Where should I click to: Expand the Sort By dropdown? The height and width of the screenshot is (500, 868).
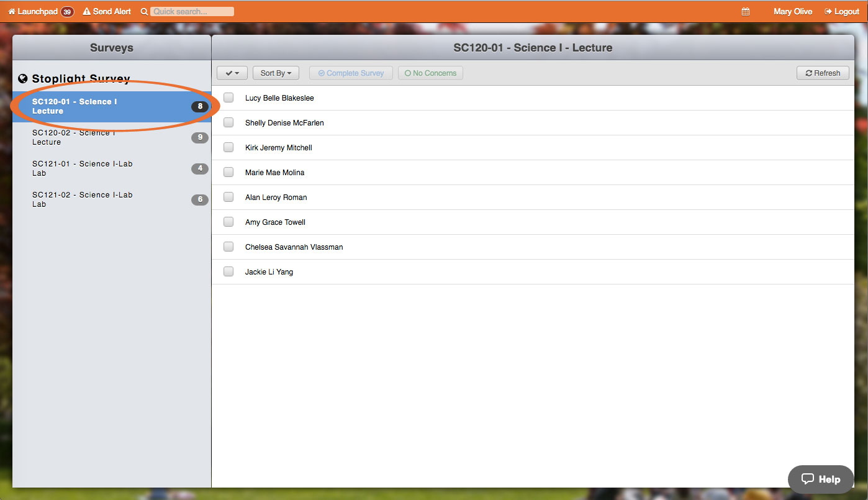point(276,73)
